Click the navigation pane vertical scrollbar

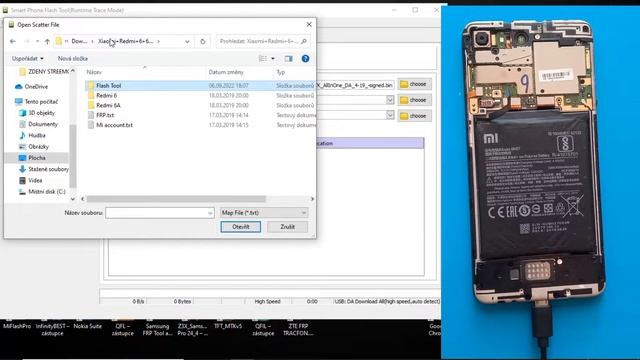(73, 155)
